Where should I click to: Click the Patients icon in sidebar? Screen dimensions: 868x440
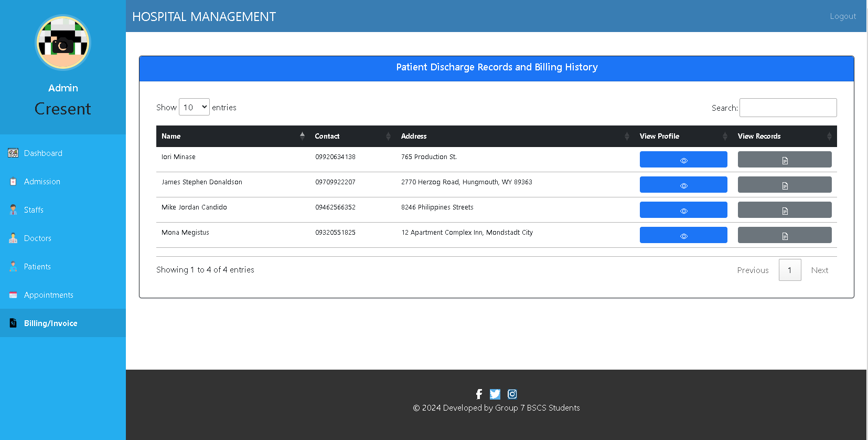pos(13,267)
